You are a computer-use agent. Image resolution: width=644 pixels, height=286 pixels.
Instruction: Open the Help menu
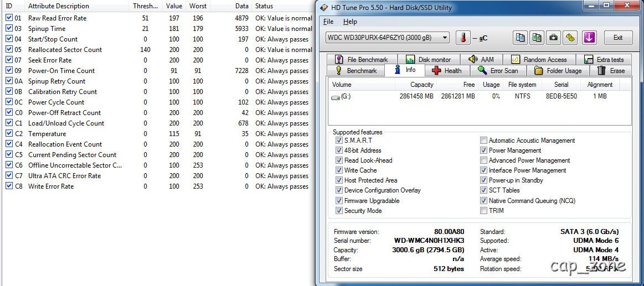pos(350,22)
